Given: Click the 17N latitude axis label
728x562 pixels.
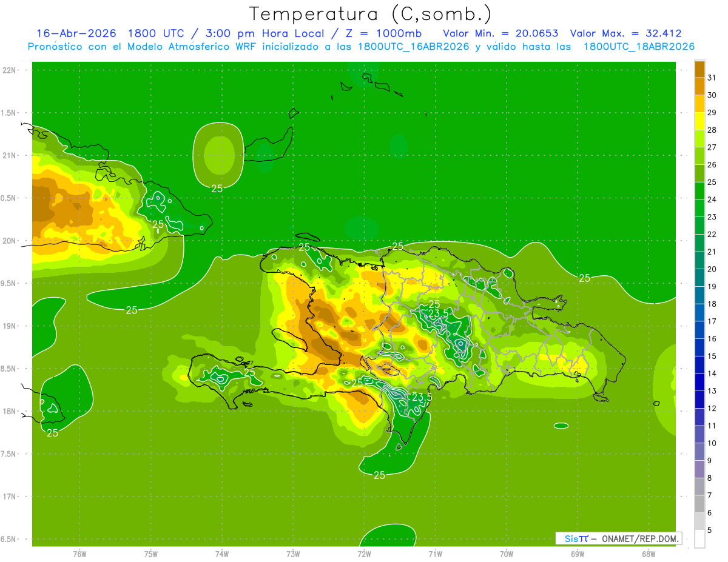Looking at the screenshot, I should [9, 497].
